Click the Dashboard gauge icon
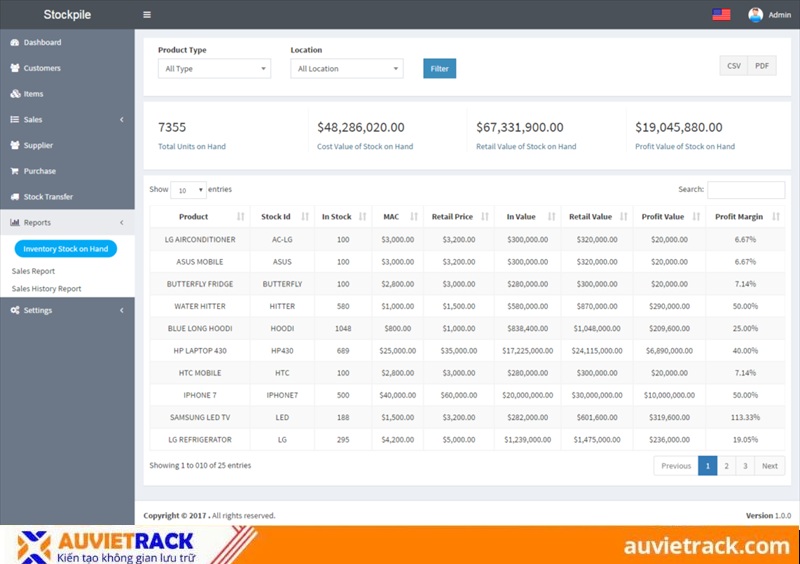 15,42
